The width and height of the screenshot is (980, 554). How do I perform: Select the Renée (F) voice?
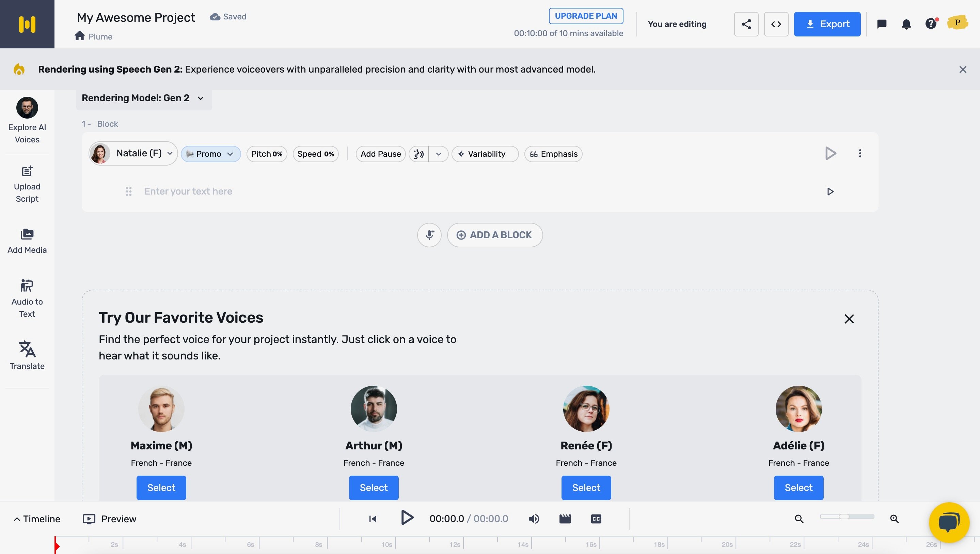pyautogui.click(x=586, y=487)
